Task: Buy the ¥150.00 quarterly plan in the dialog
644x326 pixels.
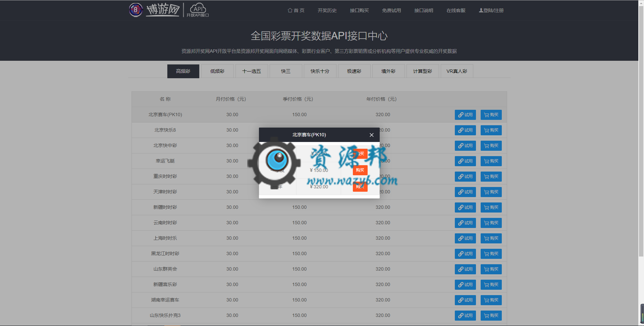Action: [x=360, y=170]
